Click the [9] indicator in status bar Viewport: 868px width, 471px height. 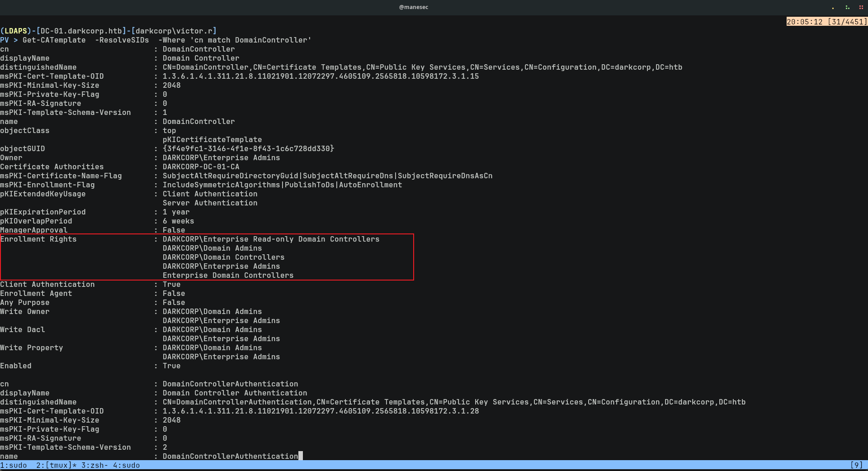tap(856, 465)
